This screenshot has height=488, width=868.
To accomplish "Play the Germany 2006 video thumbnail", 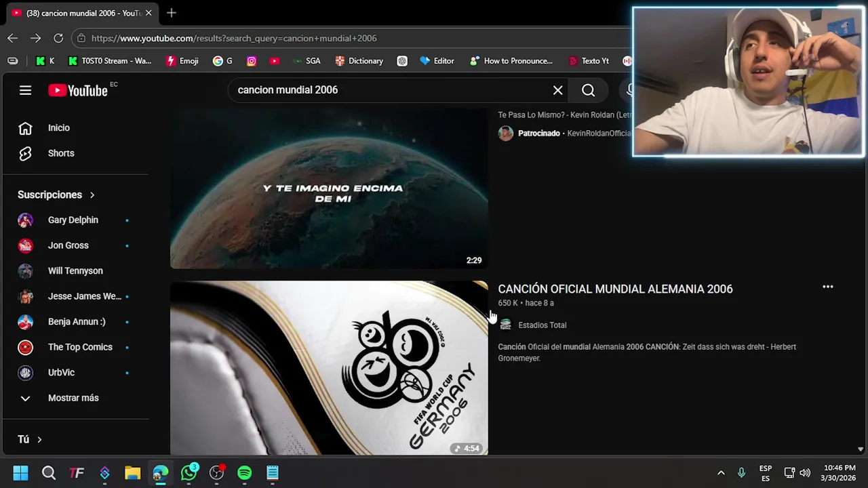I will (x=329, y=368).
